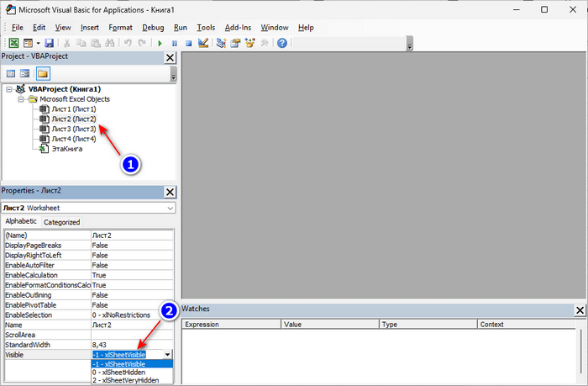Run macro with the green play icon
The image size is (588, 386).
pyautogui.click(x=160, y=43)
